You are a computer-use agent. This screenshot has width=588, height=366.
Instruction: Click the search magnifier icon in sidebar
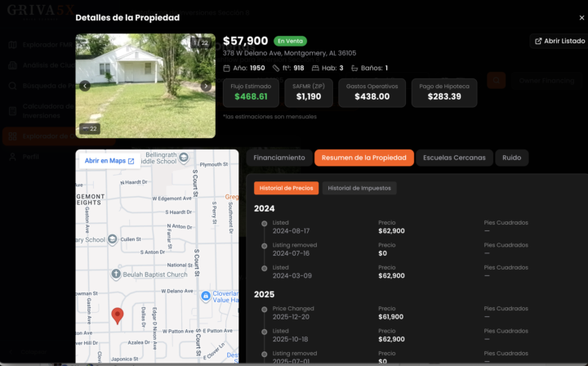pyautogui.click(x=12, y=86)
